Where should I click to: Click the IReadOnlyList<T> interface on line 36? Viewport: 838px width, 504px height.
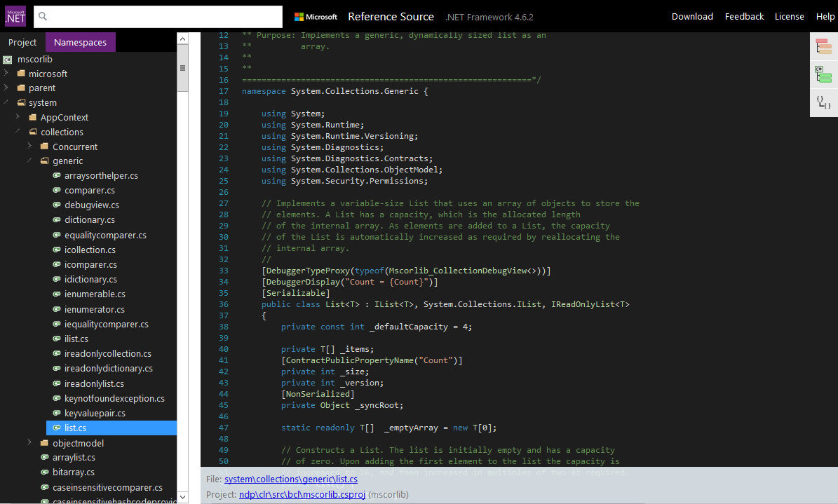coord(590,304)
